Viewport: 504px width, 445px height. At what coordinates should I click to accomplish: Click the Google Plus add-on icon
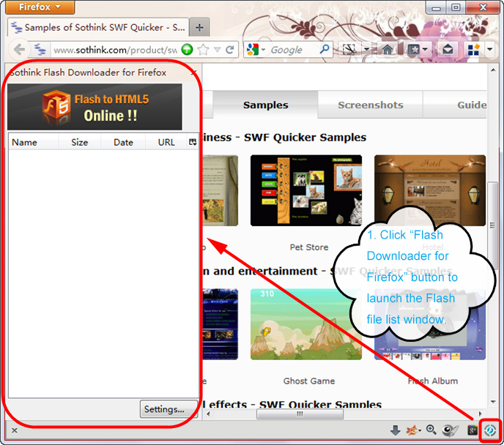pos(472,430)
